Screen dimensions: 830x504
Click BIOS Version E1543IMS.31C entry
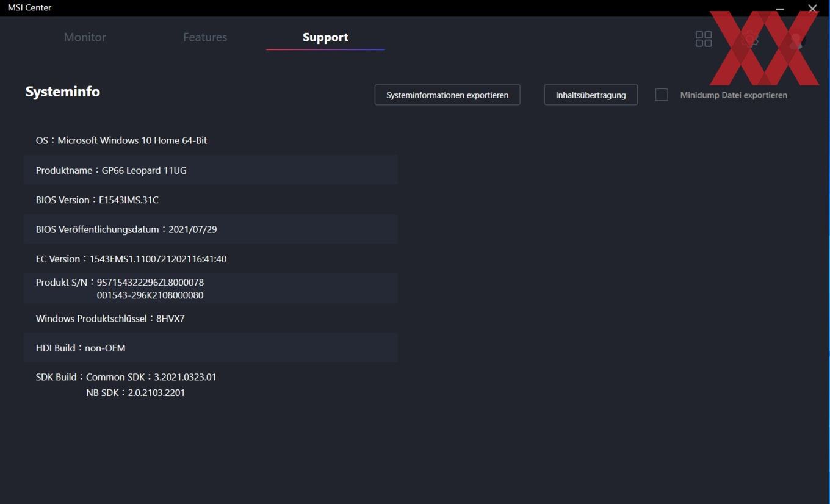coord(211,200)
